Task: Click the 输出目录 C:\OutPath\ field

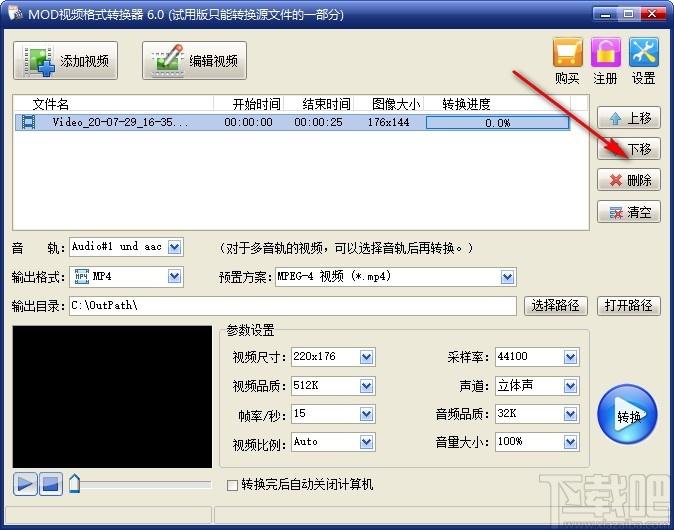Action: point(293,306)
